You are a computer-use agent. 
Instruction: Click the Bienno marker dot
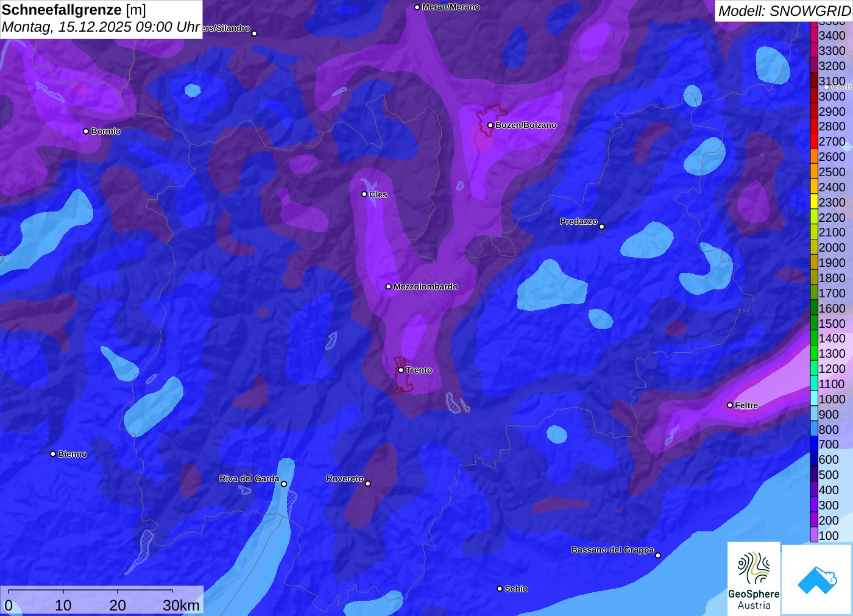pyautogui.click(x=53, y=454)
